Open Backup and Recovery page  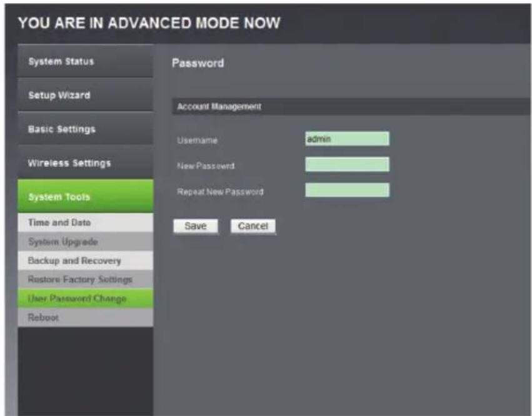point(85,260)
